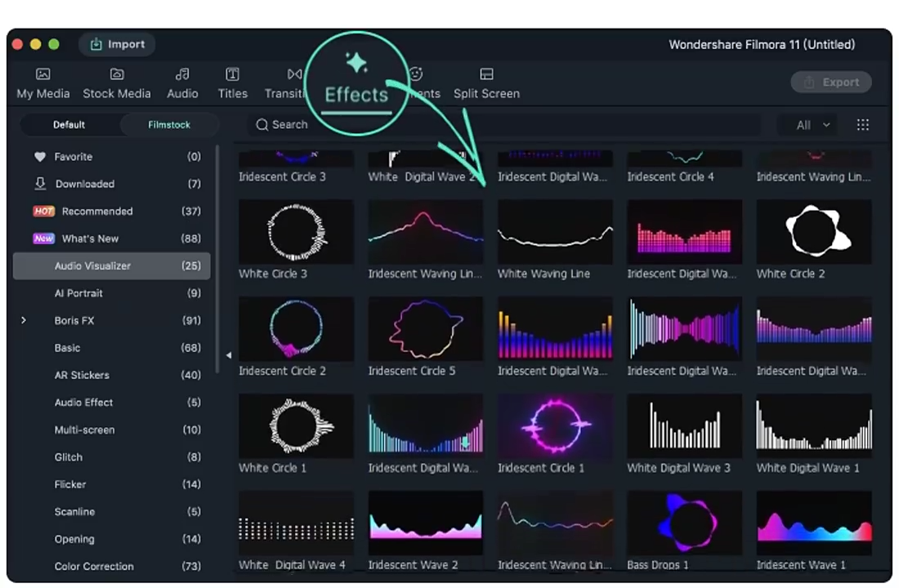
Task: Switch to the Default tab
Action: tap(69, 124)
